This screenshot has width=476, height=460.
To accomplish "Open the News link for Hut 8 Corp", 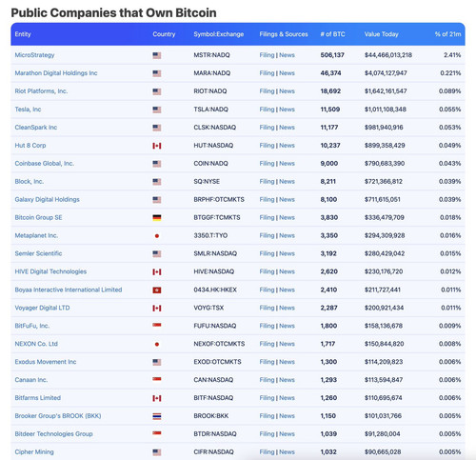I will (287, 146).
